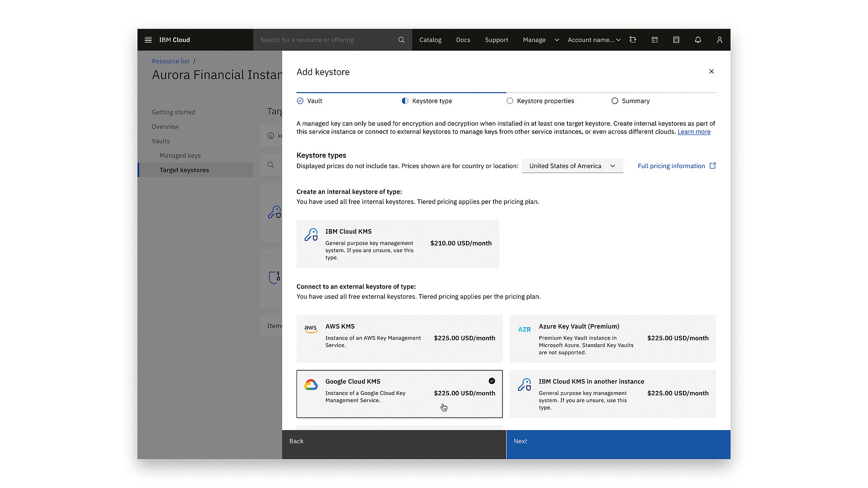Viewport: 868px width, 488px height.
Task: Click the AWS logo icon
Action: tap(311, 329)
